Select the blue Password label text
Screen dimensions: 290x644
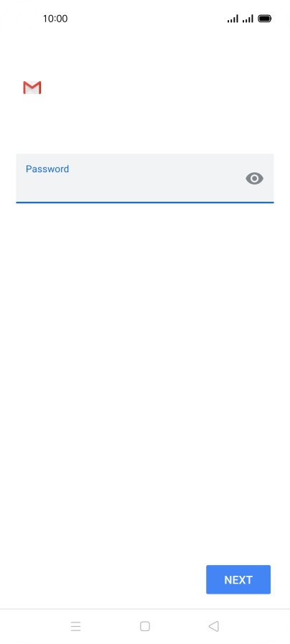(x=47, y=169)
